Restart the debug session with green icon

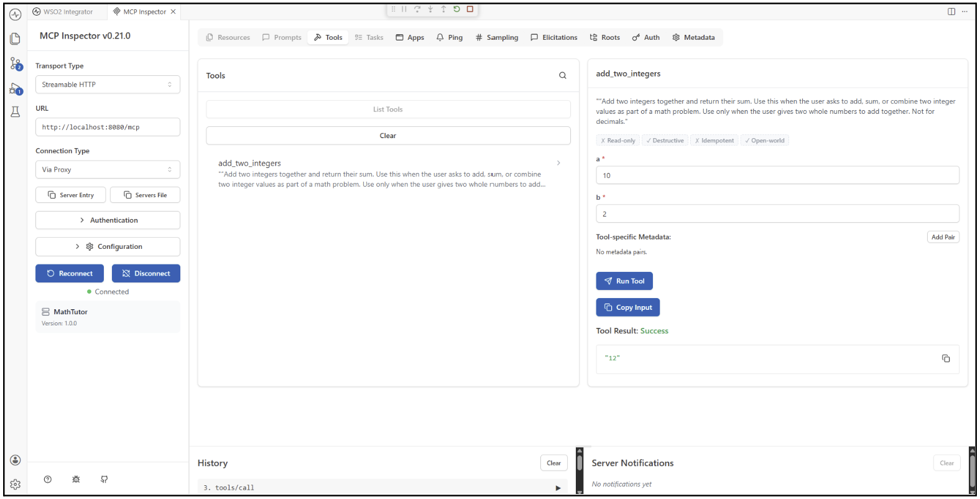point(456,9)
